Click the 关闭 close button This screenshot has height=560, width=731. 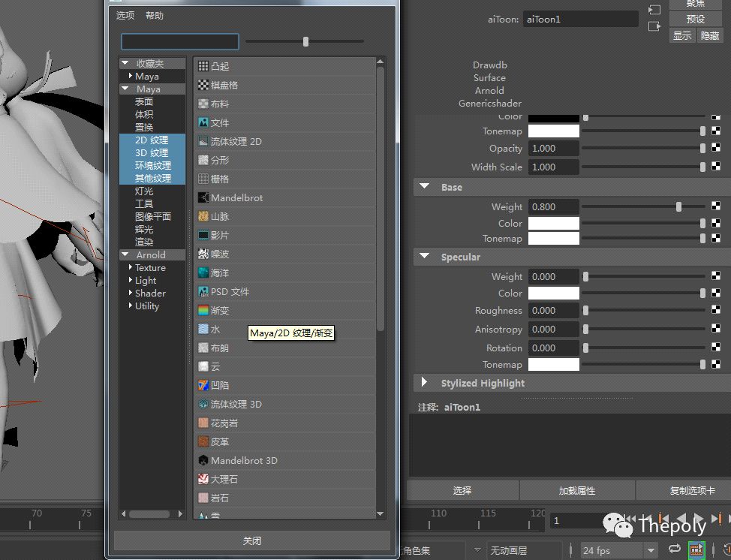[x=251, y=541]
